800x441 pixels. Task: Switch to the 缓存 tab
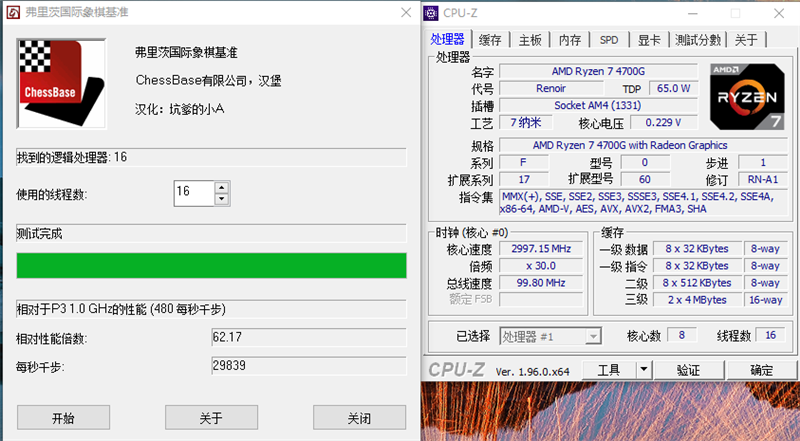point(490,40)
